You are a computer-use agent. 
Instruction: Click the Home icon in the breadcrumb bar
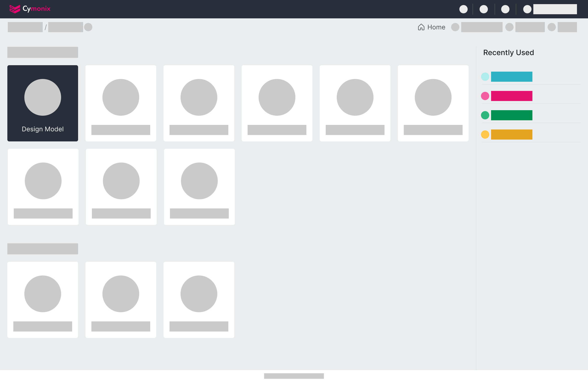[x=421, y=27]
